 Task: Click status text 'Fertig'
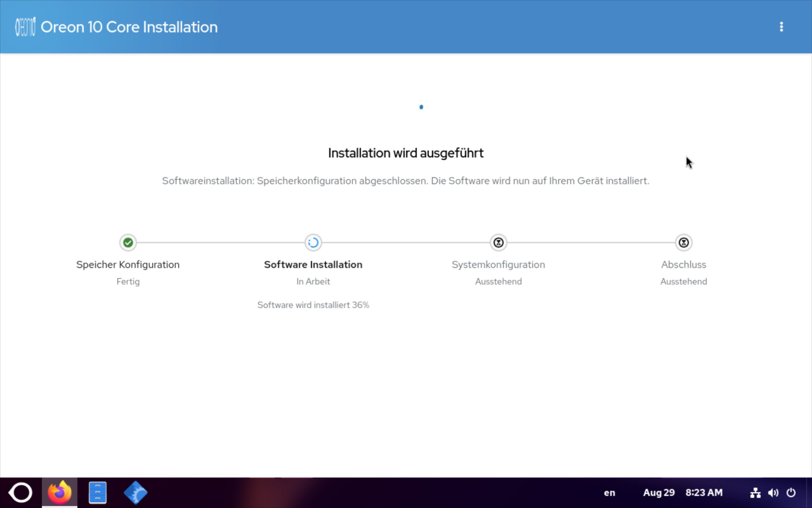click(x=128, y=282)
